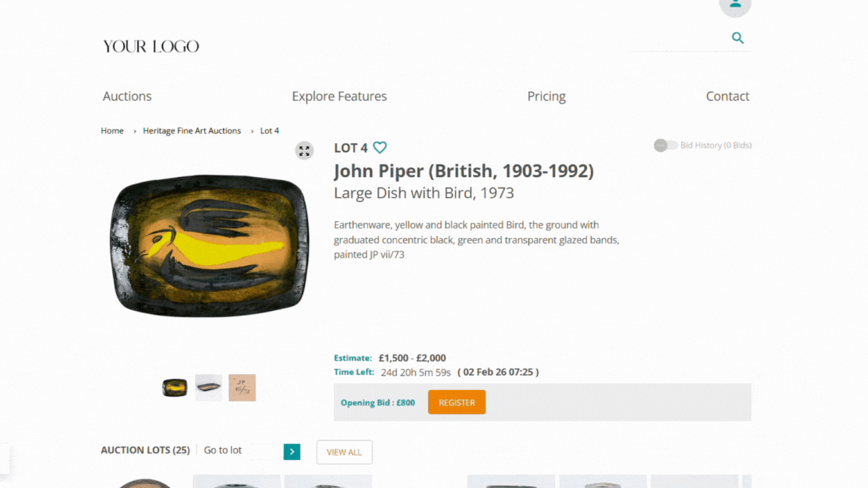Select the third signature thumbnail
Viewport: 868px width, 488px height.
[x=242, y=388]
